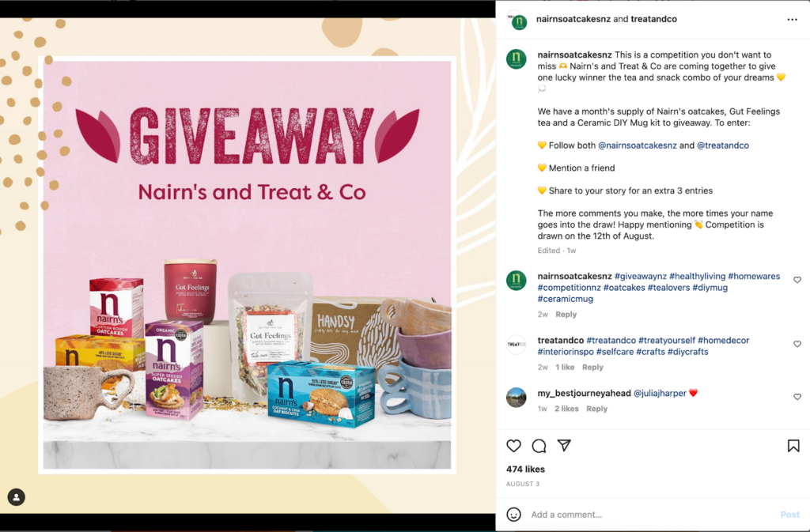View the 474 likes list
This screenshot has height=532, width=810.
525,469
